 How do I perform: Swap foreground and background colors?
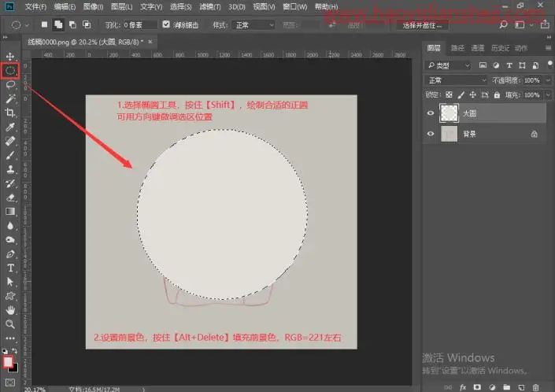pyautogui.click(x=15, y=350)
